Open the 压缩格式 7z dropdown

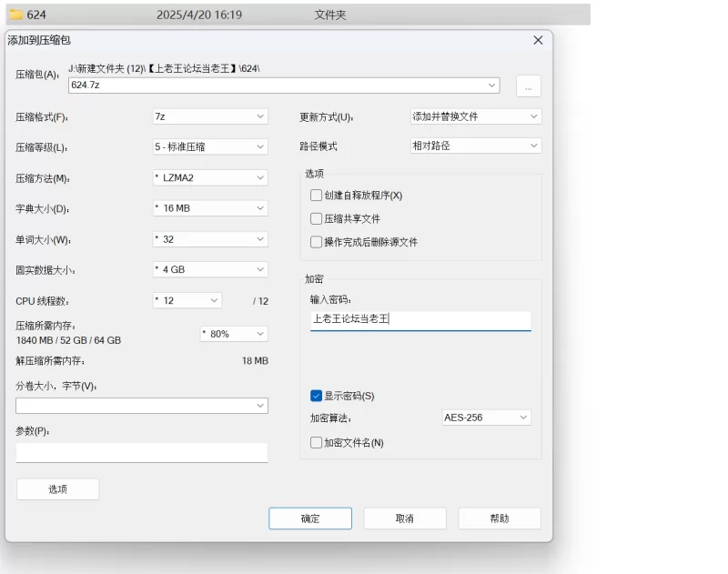(209, 116)
